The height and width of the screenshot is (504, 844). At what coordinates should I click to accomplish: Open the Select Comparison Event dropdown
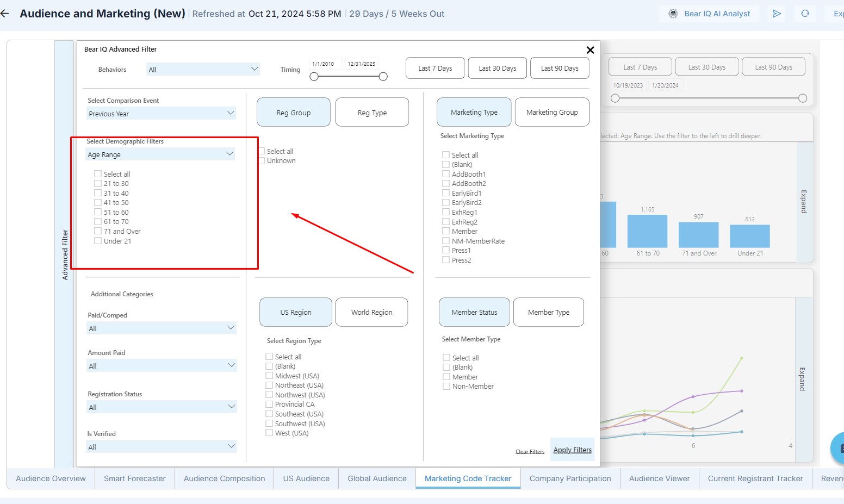point(162,113)
